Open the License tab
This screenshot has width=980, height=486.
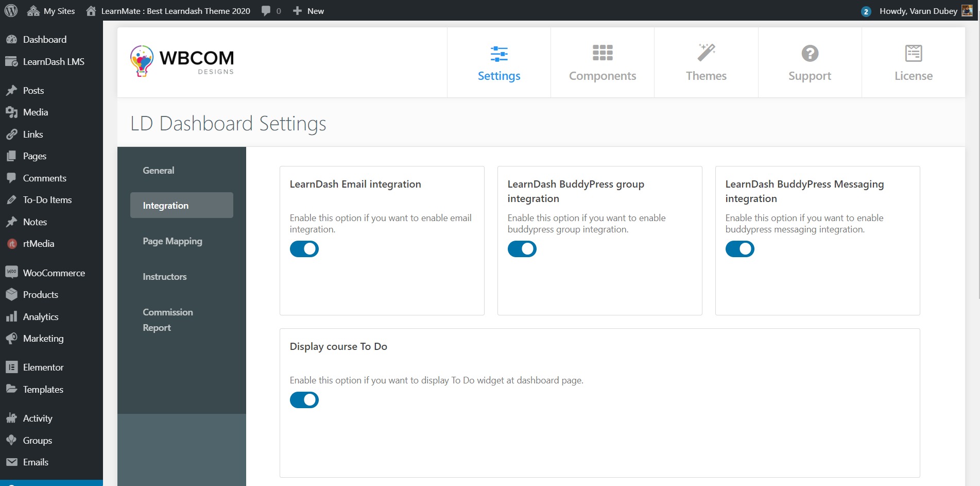(914, 63)
